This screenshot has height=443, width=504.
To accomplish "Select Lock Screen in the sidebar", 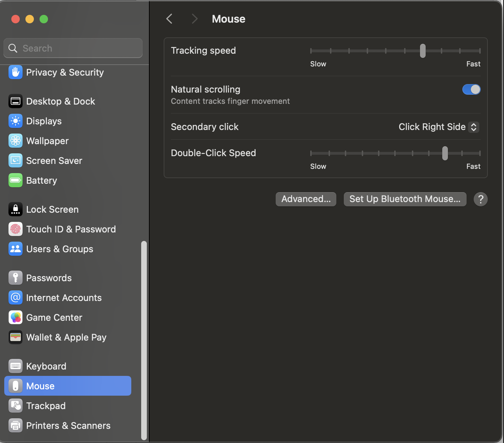I will [52, 209].
